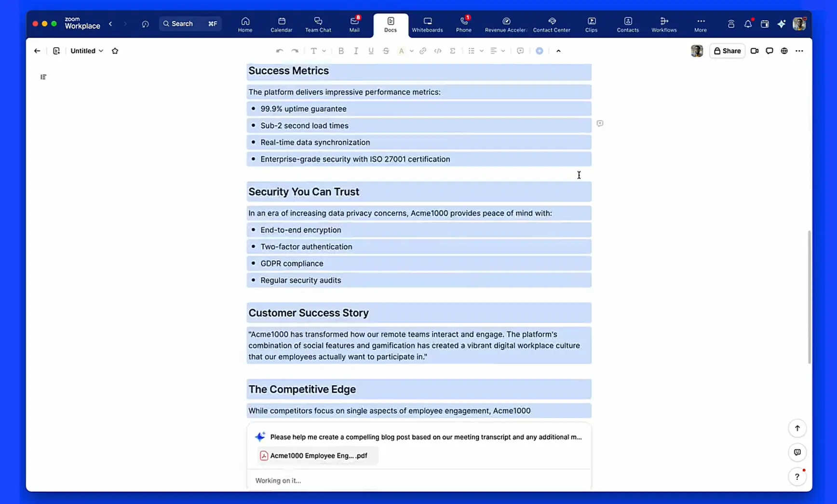Click the AI Companion sparkle in the prompt box

260,437
